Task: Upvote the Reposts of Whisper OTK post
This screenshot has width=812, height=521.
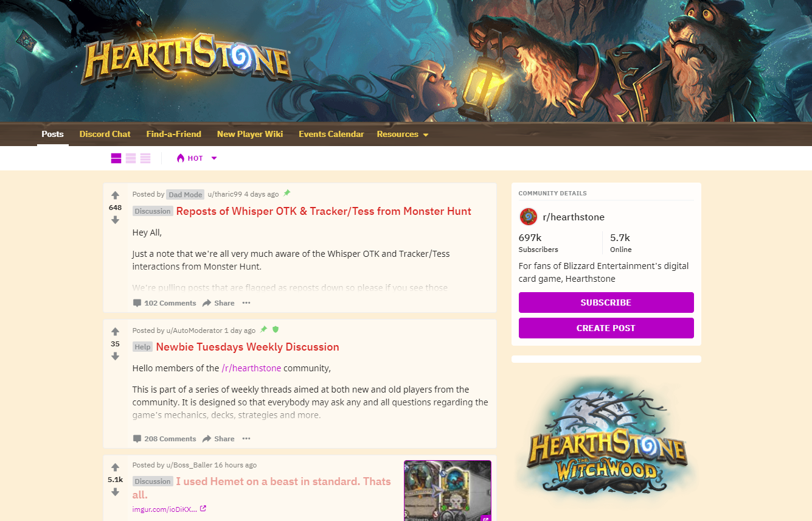Action: tap(115, 195)
